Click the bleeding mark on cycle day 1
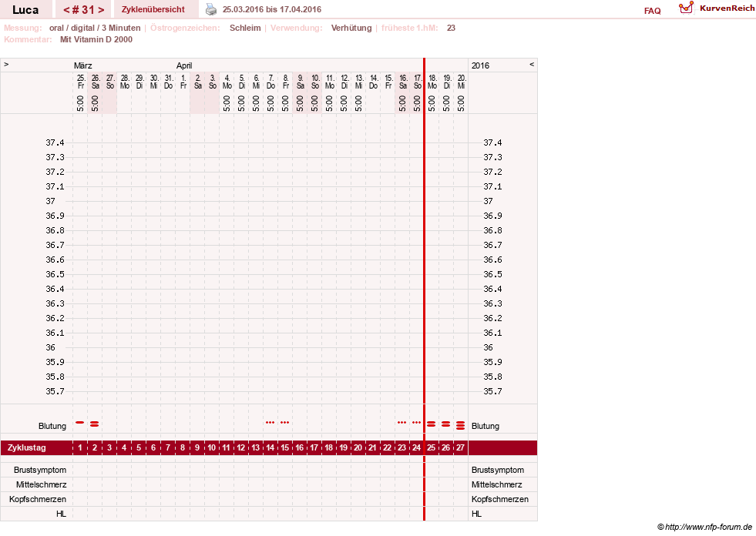The height and width of the screenshot is (536, 756). (x=80, y=422)
